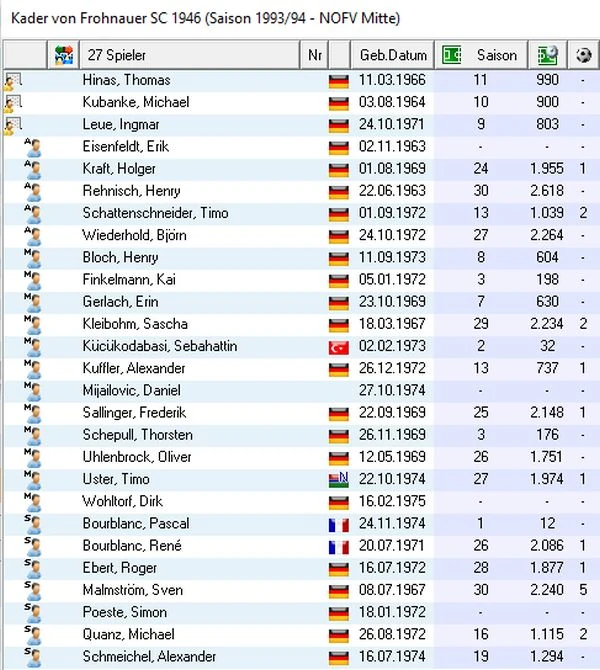Sort by the 'Nr' column header
Image resolution: width=600 pixels, height=670 pixels.
point(315,55)
